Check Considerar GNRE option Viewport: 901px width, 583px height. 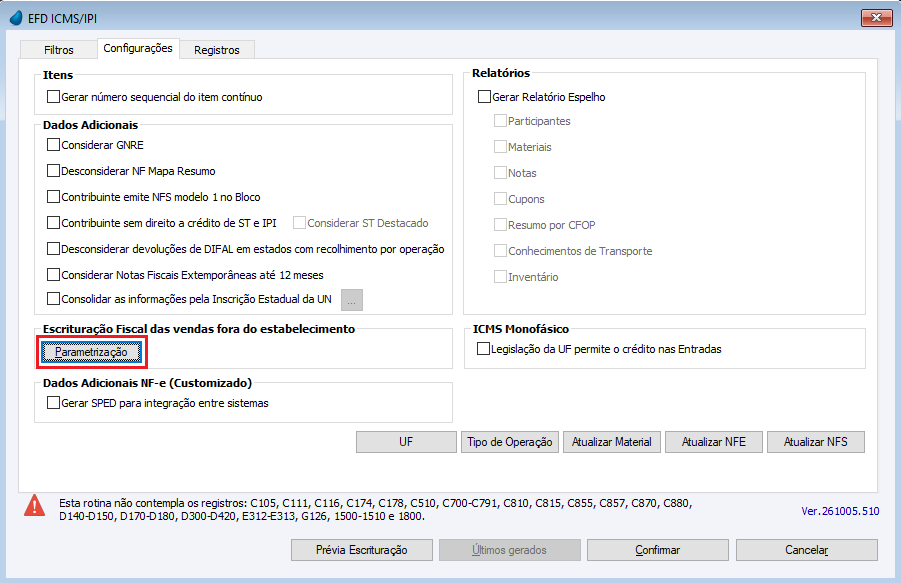point(53,145)
